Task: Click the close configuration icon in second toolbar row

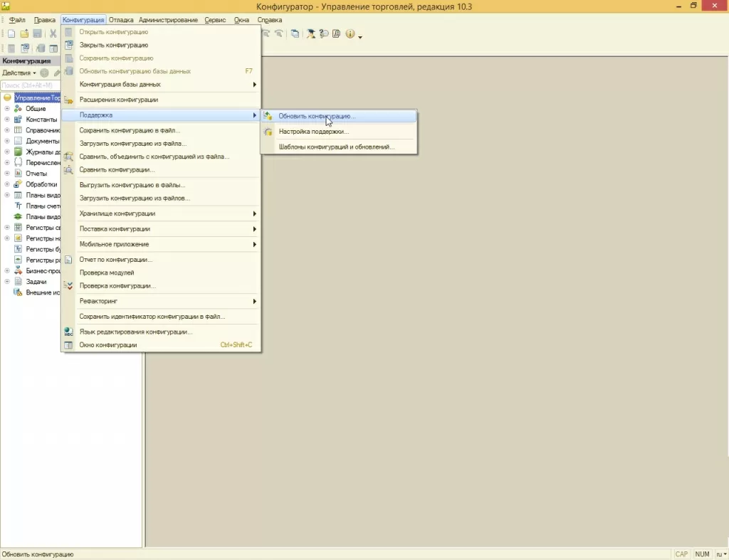Action: pos(25,48)
